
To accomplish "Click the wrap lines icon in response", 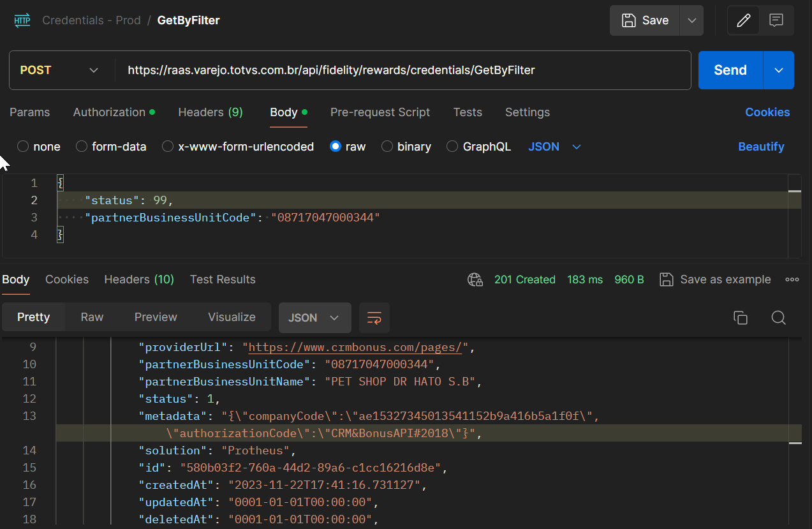I will click(x=374, y=318).
